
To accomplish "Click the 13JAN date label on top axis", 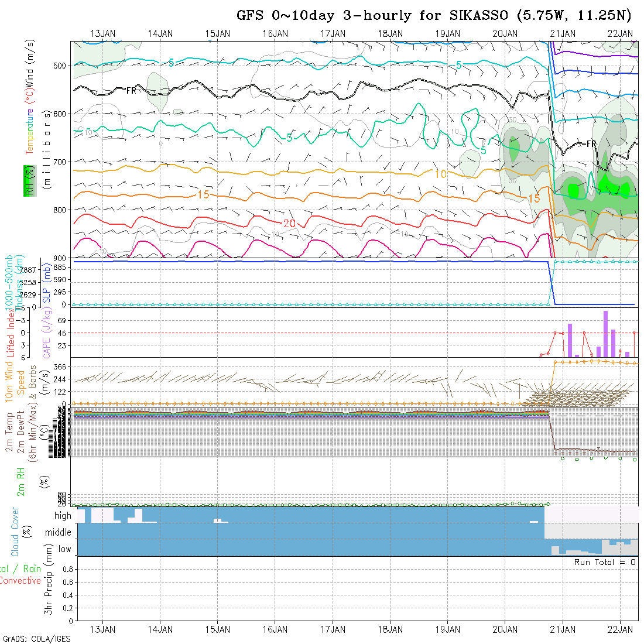I will 104,33.
